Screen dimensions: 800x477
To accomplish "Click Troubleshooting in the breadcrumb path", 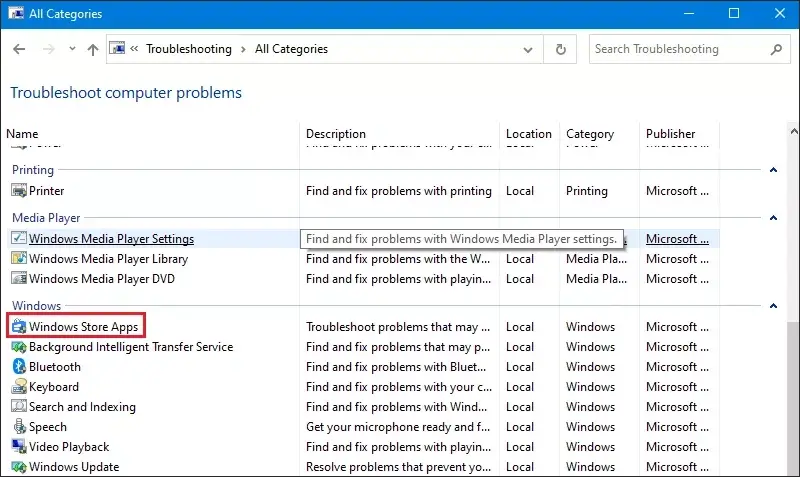I will click(x=189, y=49).
